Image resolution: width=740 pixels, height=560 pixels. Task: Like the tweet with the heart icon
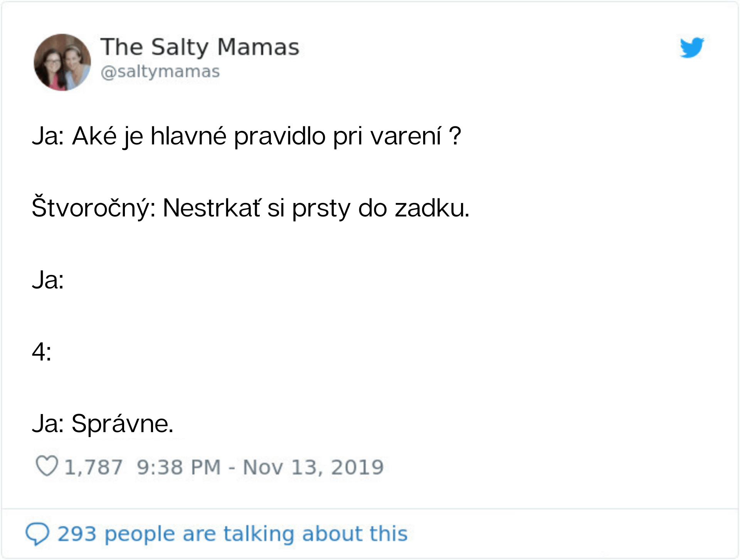coord(47,466)
